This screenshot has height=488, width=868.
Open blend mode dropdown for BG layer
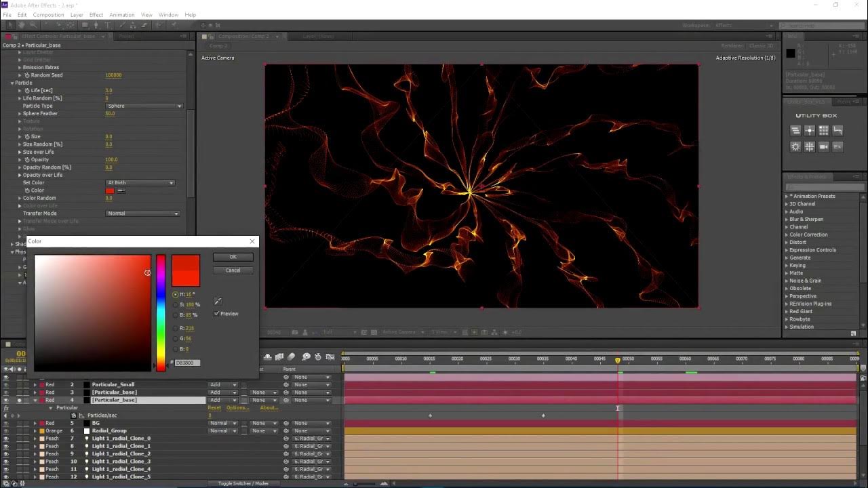(x=223, y=423)
